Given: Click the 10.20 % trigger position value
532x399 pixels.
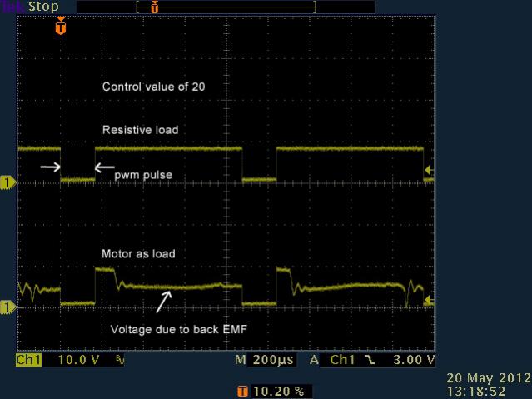Looking at the screenshot, I should click(x=279, y=392).
